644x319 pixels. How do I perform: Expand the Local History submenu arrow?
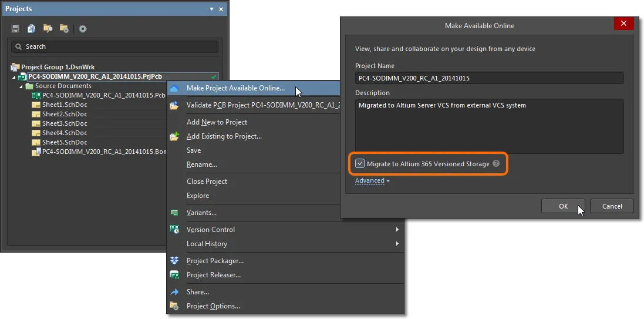click(x=397, y=244)
